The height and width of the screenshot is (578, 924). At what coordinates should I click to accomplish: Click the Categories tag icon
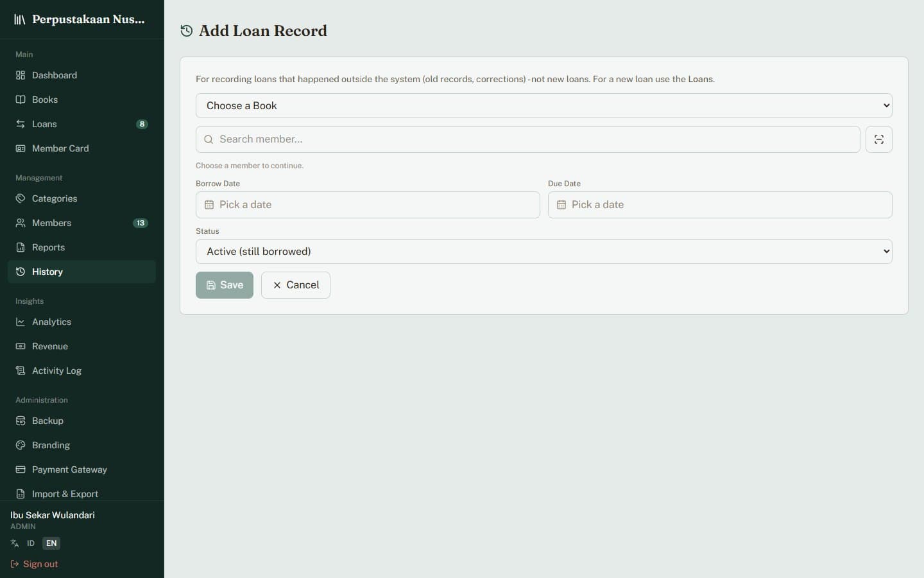click(x=21, y=198)
